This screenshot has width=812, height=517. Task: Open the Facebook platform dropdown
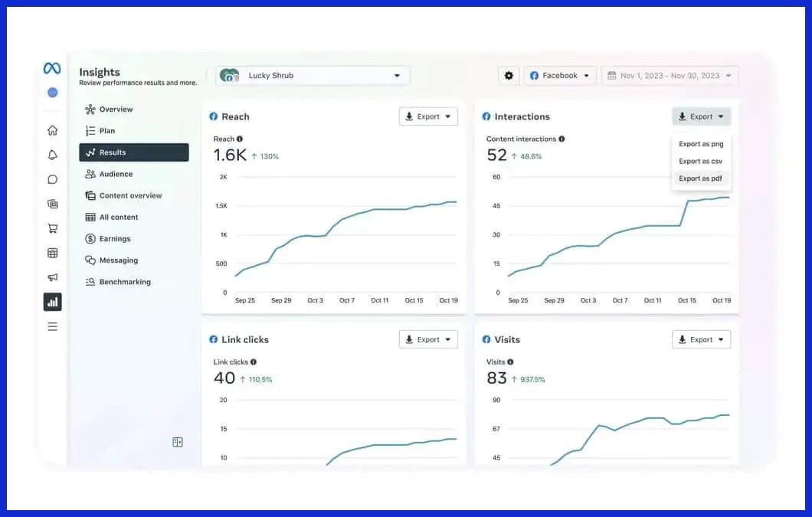click(x=560, y=76)
